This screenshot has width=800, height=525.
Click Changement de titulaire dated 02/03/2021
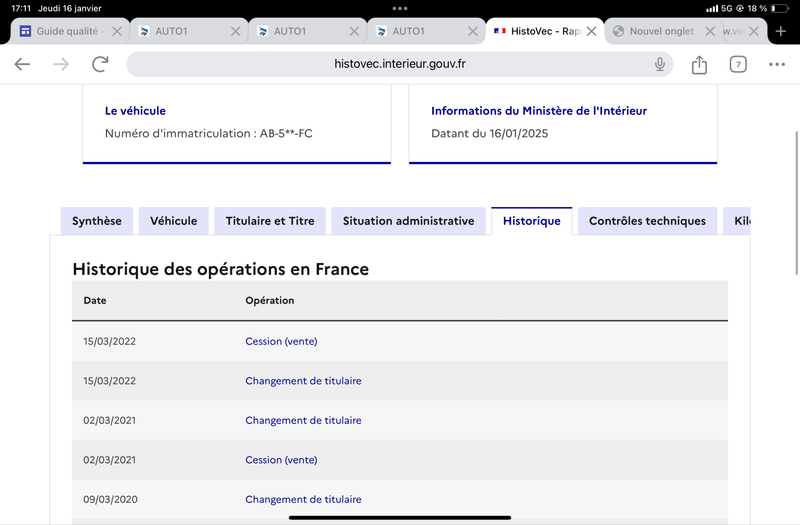click(303, 420)
